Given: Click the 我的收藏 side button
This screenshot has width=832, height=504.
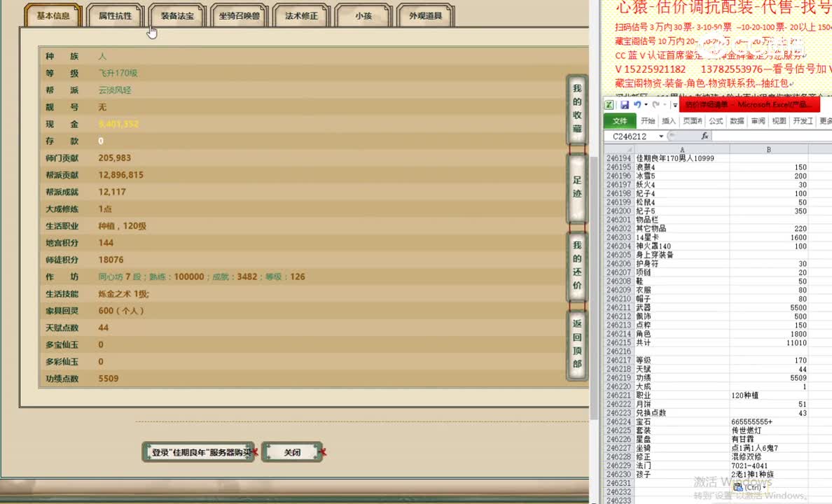Looking at the screenshot, I should (x=577, y=108).
